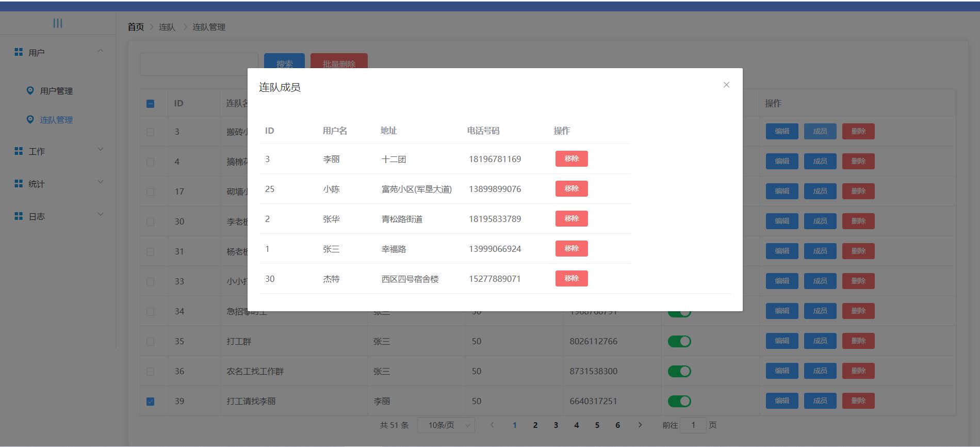Click 删除 for row ID 33
Image resolution: width=980 pixels, height=447 pixels.
858,281
